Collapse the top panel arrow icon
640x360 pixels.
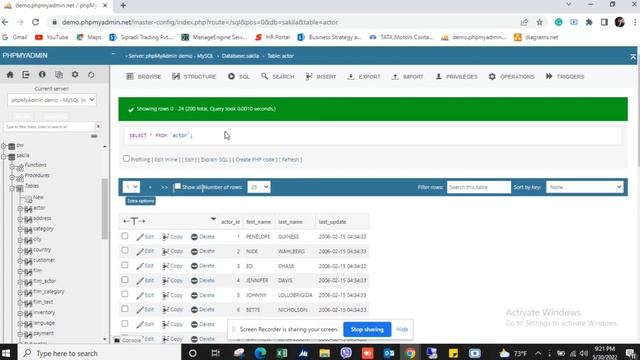[633, 57]
